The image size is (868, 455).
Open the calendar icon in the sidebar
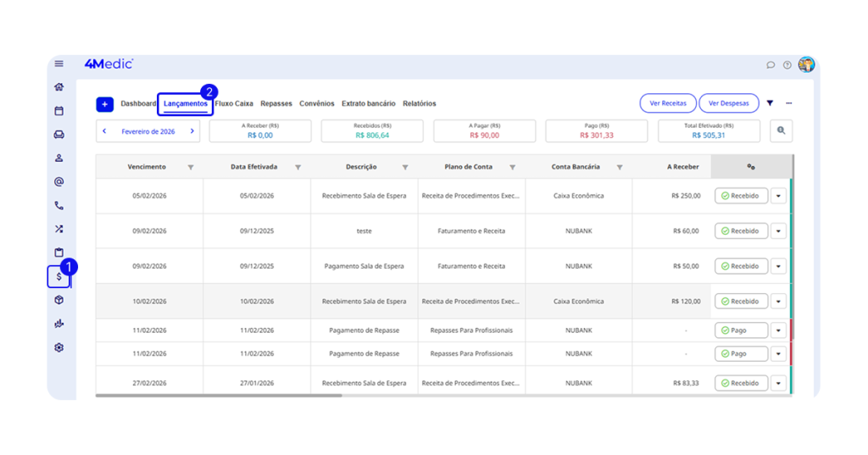tap(58, 110)
